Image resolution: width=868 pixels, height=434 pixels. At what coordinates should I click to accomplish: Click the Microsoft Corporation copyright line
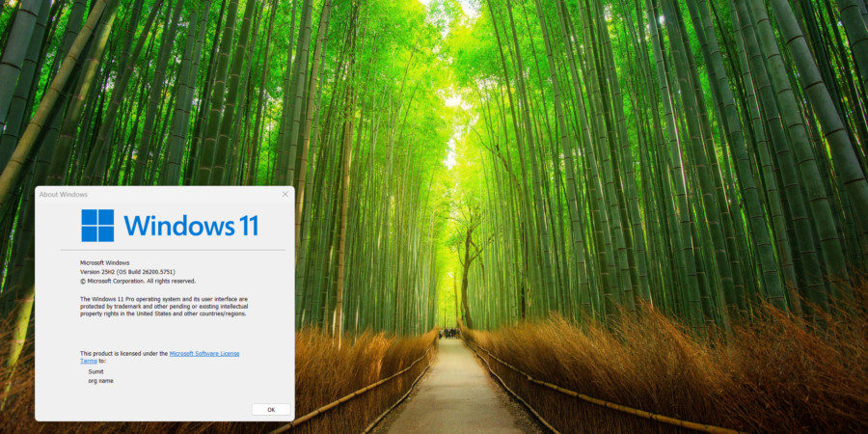pos(138,281)
